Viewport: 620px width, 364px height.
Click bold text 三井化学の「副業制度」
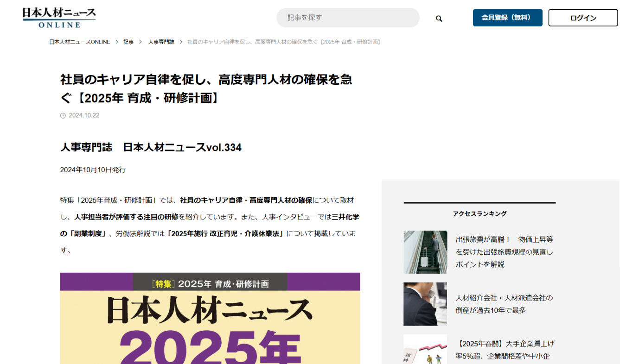tap(210, 225)
